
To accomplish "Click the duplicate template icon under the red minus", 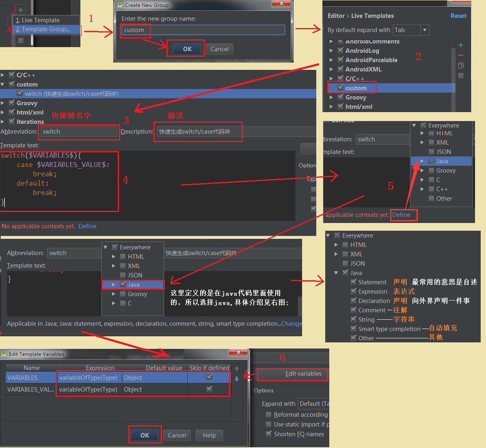I will tap(460, 65).
